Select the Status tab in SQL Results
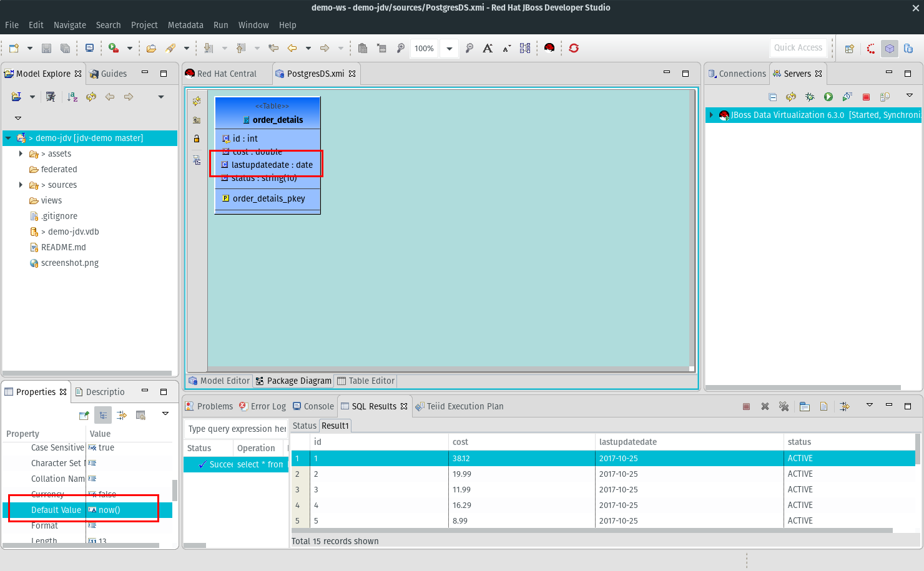 tap(305, 426)
